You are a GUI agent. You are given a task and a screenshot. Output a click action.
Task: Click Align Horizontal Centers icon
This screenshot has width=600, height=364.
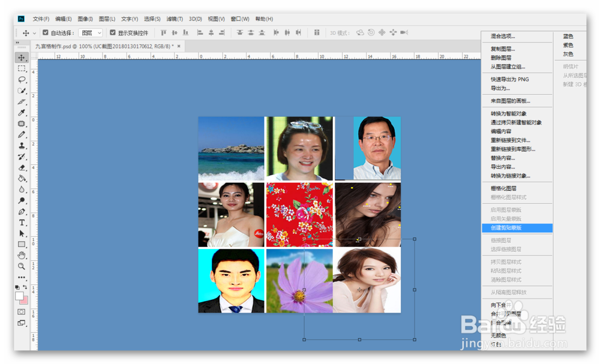click(x=211, y=33)
